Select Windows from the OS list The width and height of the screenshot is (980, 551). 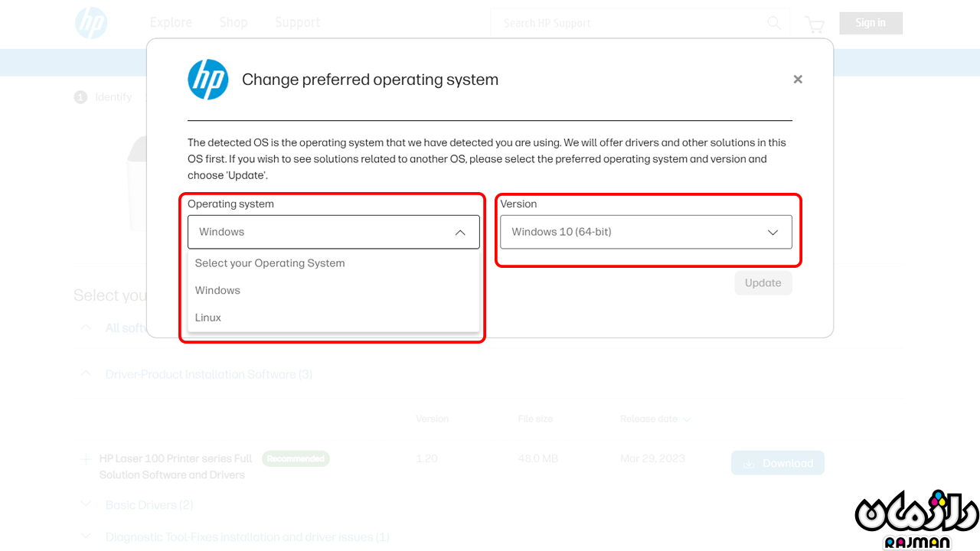click(334, 290)
